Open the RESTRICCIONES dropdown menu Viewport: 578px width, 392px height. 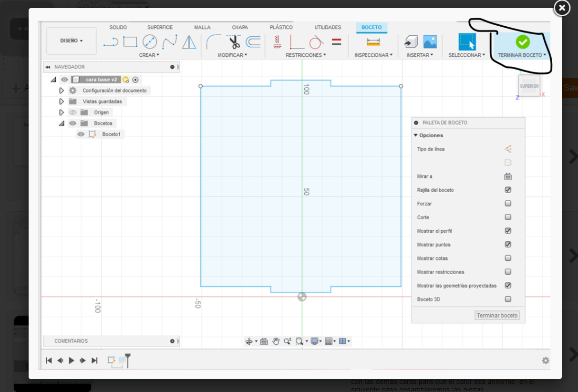click(x=306, y=55)
